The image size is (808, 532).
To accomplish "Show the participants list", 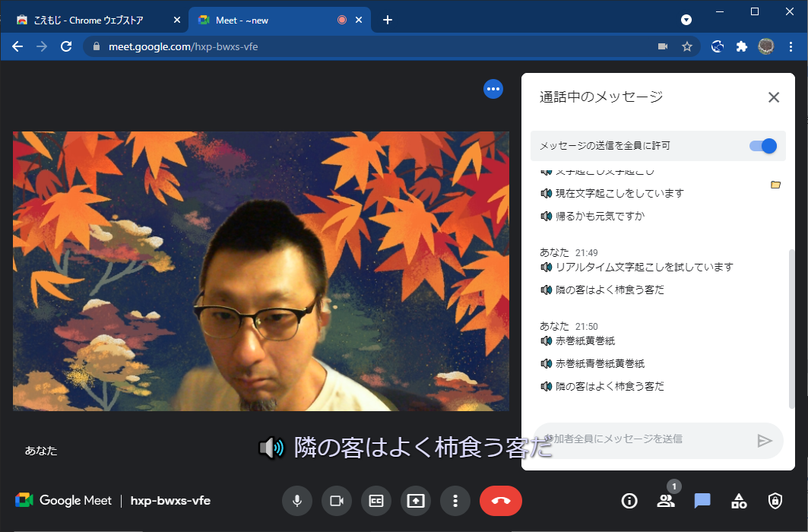I will (x=666, y=501).
